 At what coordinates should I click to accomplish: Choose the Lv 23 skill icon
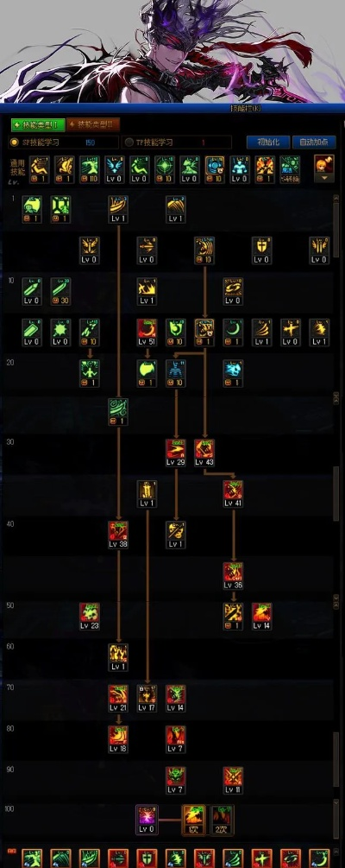[x=90, y=617]
